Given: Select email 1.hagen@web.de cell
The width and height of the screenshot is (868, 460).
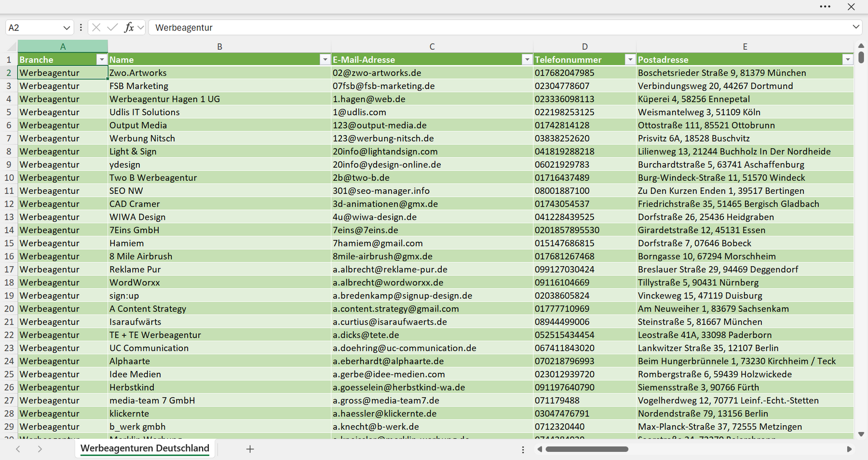Looking at the screenshot, I should pos(432,99).
